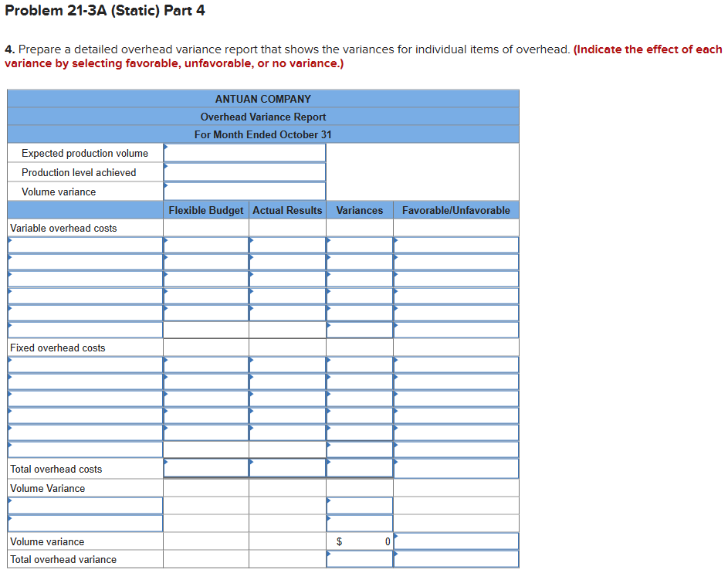Select the $0 Volume variance amount cell
The height and width of the screenshot is (580, 728).
tap(359, 541)
